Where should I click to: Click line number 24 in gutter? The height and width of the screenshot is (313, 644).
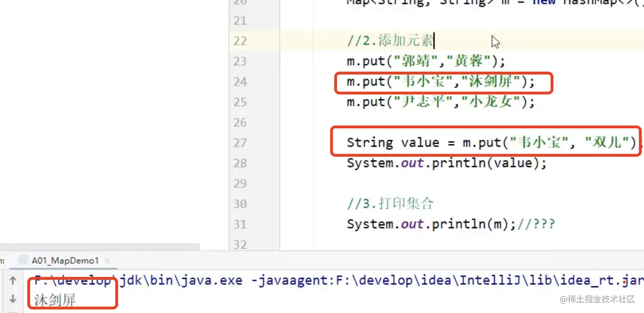pos(240,82)
